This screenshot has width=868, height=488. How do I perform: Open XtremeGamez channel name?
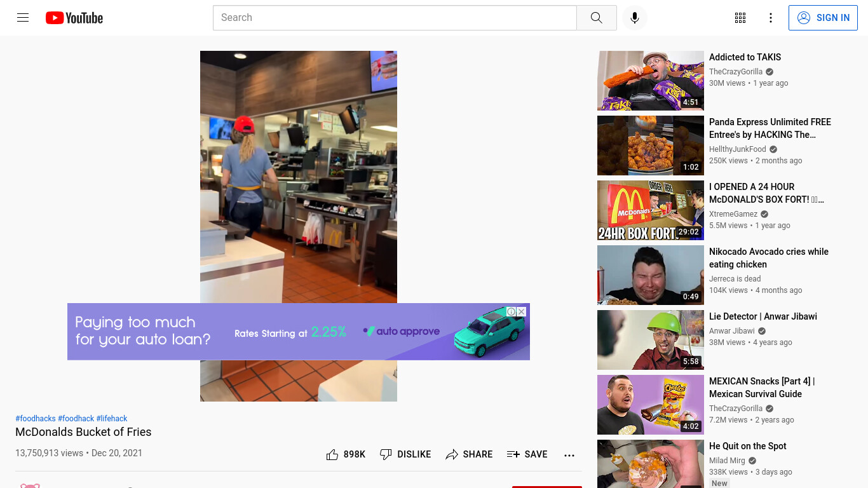733,214
